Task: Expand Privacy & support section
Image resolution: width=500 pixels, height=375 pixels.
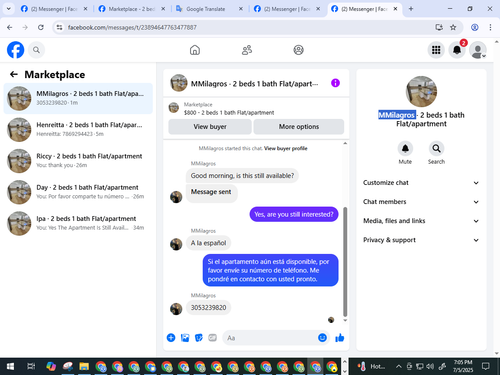Action: point(421,240)
